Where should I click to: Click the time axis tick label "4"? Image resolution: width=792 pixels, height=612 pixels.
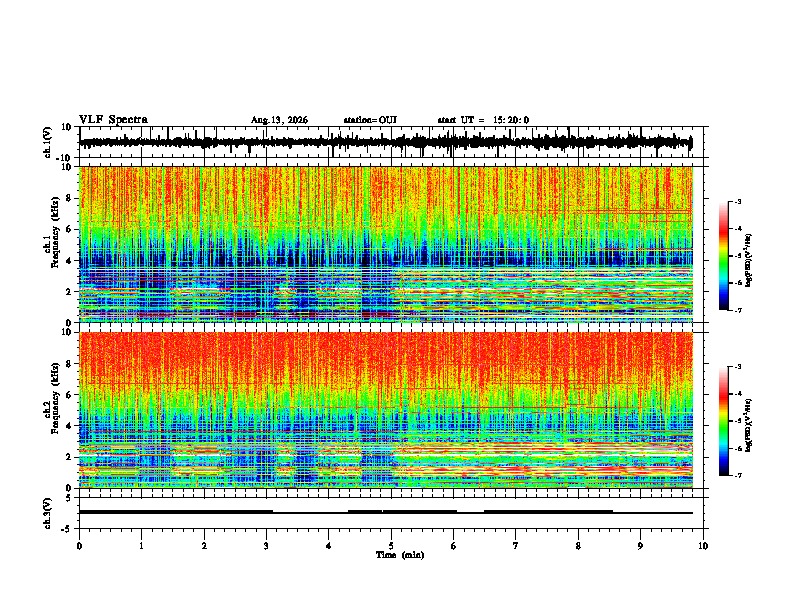pos(329,546)
